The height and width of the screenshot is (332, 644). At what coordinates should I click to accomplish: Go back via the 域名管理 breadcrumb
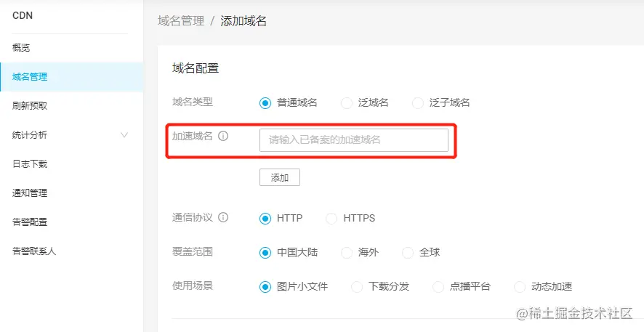tap(181, 21)
